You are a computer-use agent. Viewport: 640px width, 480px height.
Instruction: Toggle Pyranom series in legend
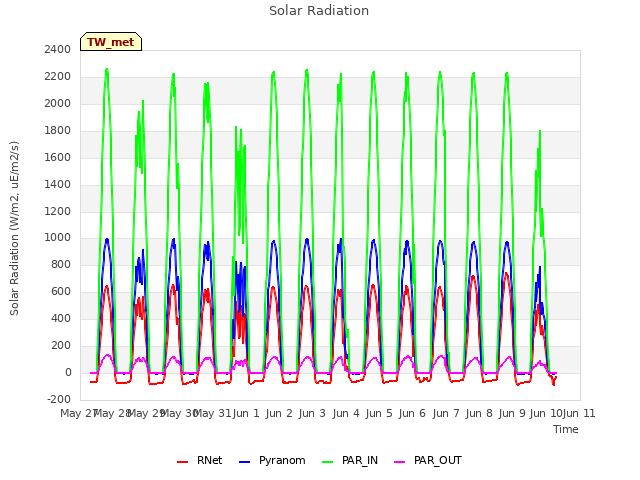(x=272, y=460)
